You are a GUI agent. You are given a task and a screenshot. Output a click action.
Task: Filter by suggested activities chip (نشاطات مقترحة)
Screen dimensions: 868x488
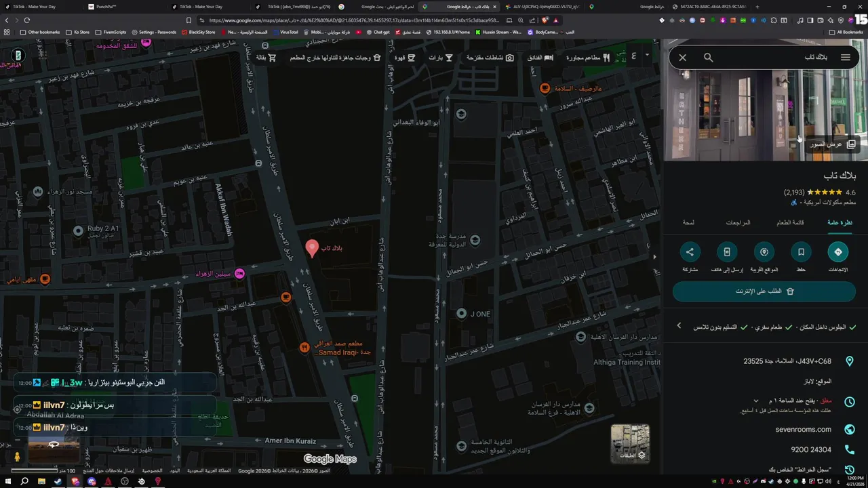[490, 58]
